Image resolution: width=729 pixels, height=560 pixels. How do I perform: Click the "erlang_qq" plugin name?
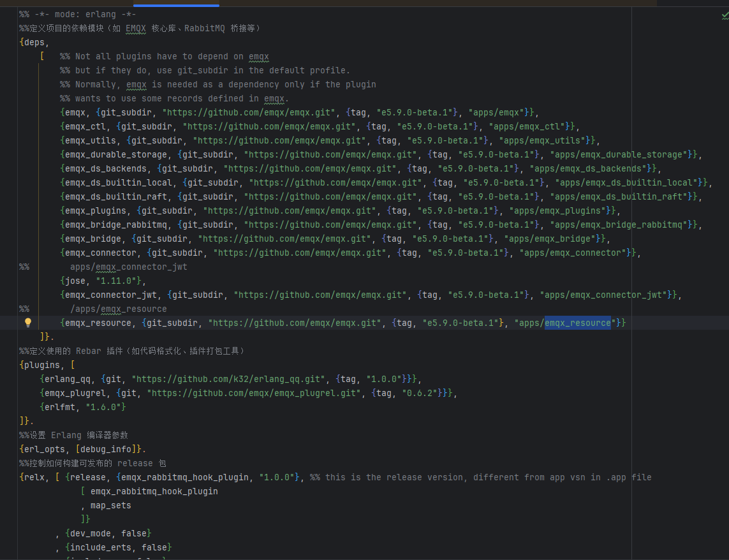[68, 379]
